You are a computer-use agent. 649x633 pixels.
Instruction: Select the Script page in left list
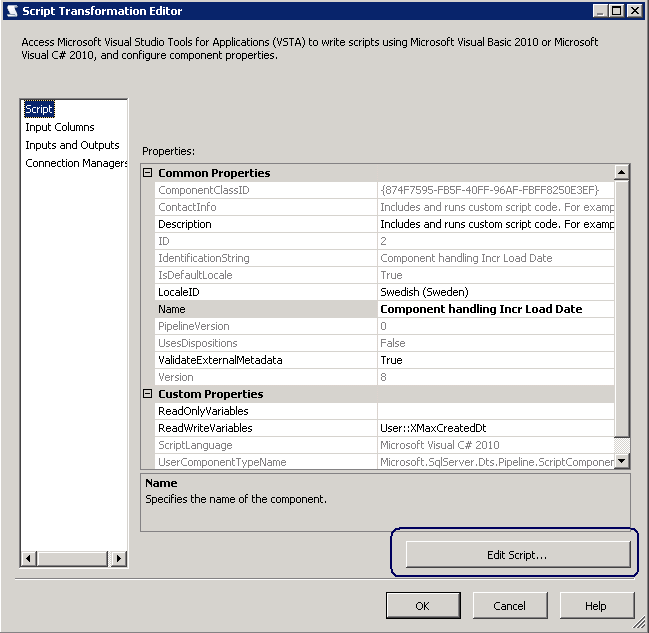[39, 109]
